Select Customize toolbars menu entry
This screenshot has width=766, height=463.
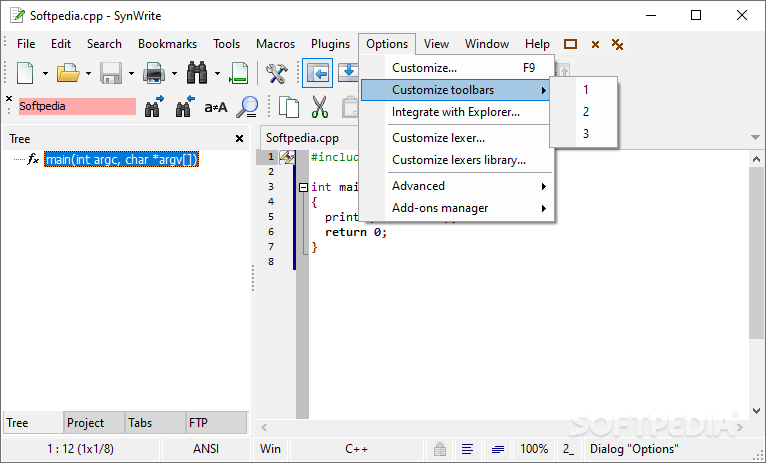(456, 90)
